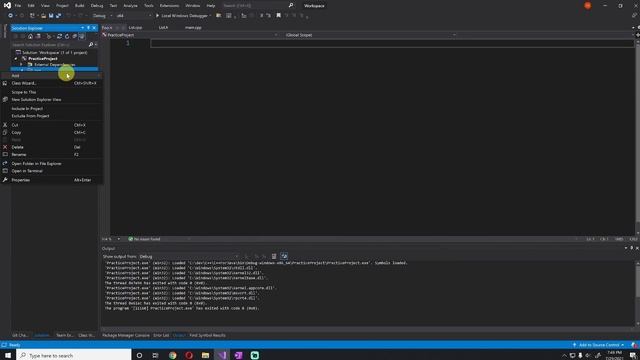This screenshot has height=360, width=640.
Task: Click Delete in the context menu
Action: (51, 147)
